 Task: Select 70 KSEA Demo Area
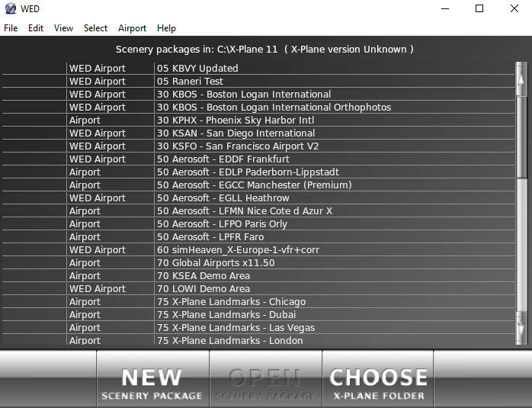pos(258,275)
